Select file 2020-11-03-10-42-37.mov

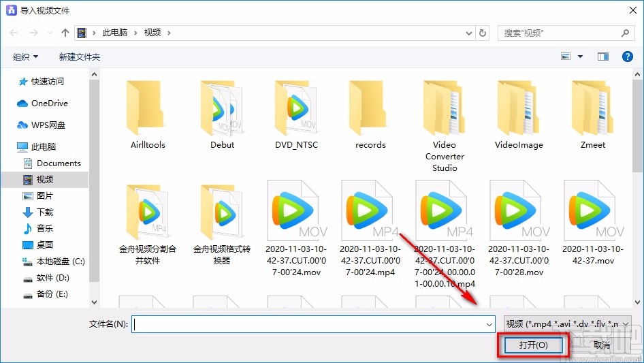coord(593,223)
